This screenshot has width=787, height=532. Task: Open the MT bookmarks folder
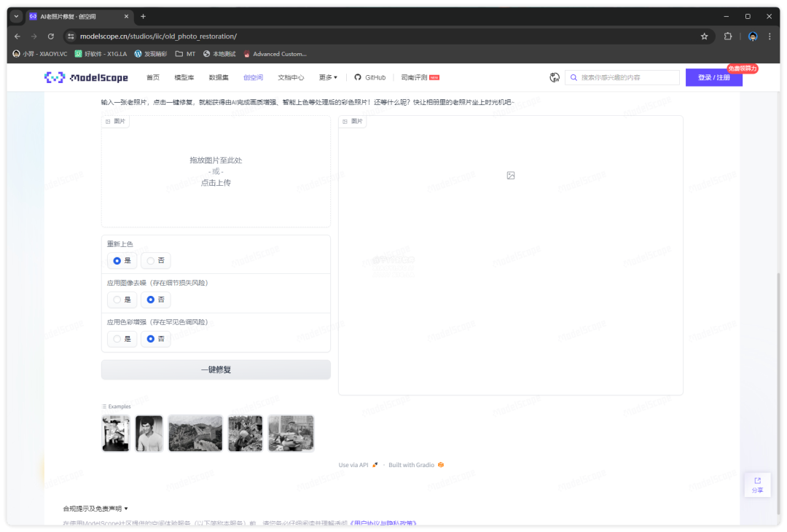185,54
